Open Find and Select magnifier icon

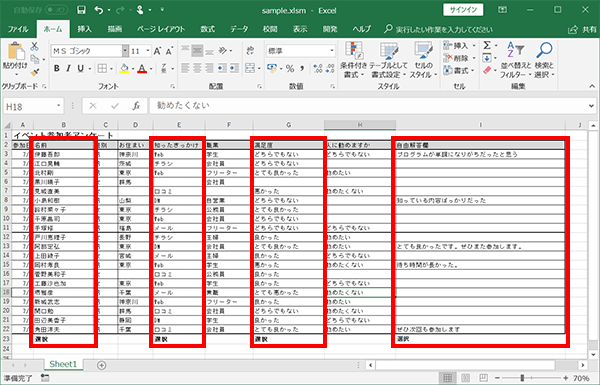tap(544, 51)
